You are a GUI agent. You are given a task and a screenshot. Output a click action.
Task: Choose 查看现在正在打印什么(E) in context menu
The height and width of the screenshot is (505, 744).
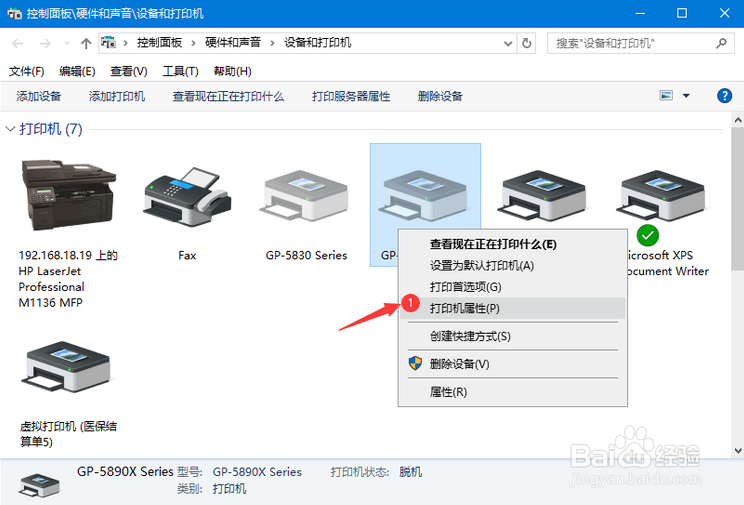(x=512, y=244)
